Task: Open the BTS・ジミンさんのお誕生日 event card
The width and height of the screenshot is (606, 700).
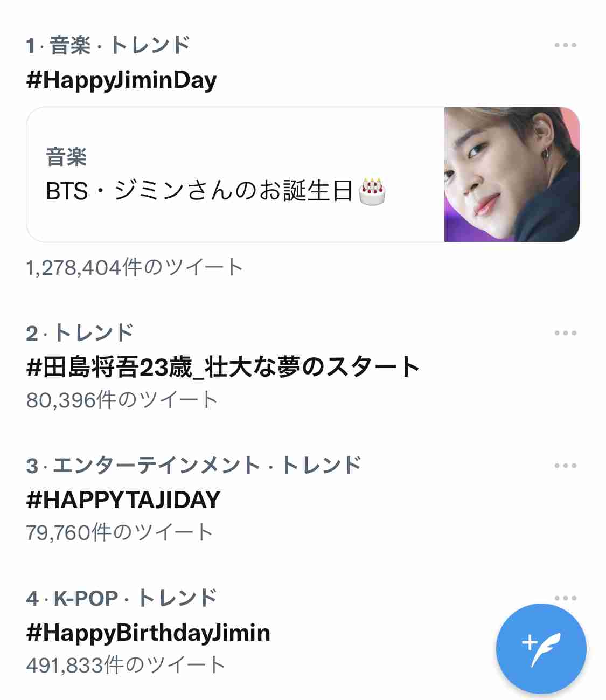Action: [303, 175]
